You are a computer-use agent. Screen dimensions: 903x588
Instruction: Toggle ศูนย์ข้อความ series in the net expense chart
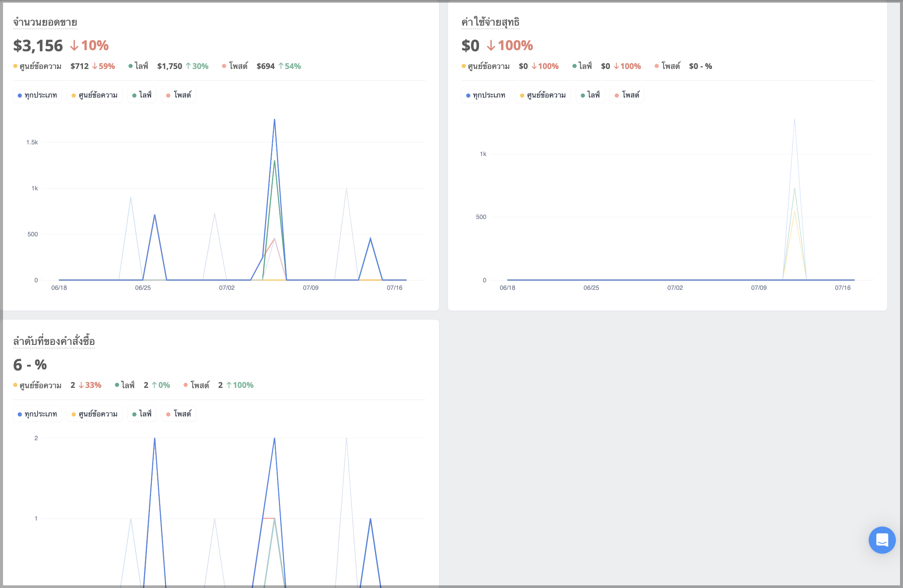pyautogui.click(x=543, y=95)
